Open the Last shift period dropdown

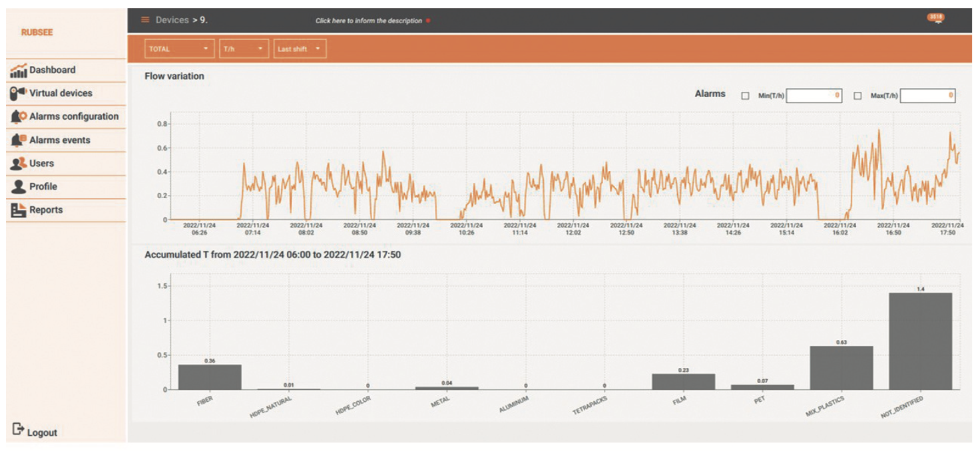tap(300, 49)
